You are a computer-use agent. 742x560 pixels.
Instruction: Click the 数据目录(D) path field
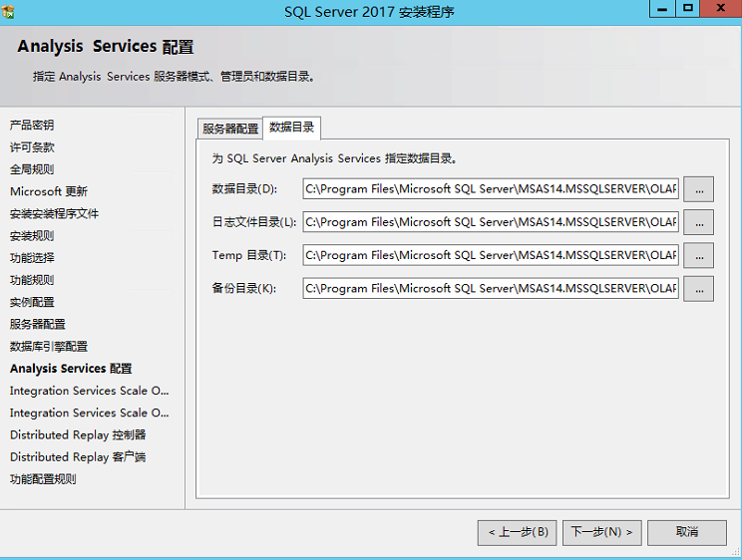(491, 188)
